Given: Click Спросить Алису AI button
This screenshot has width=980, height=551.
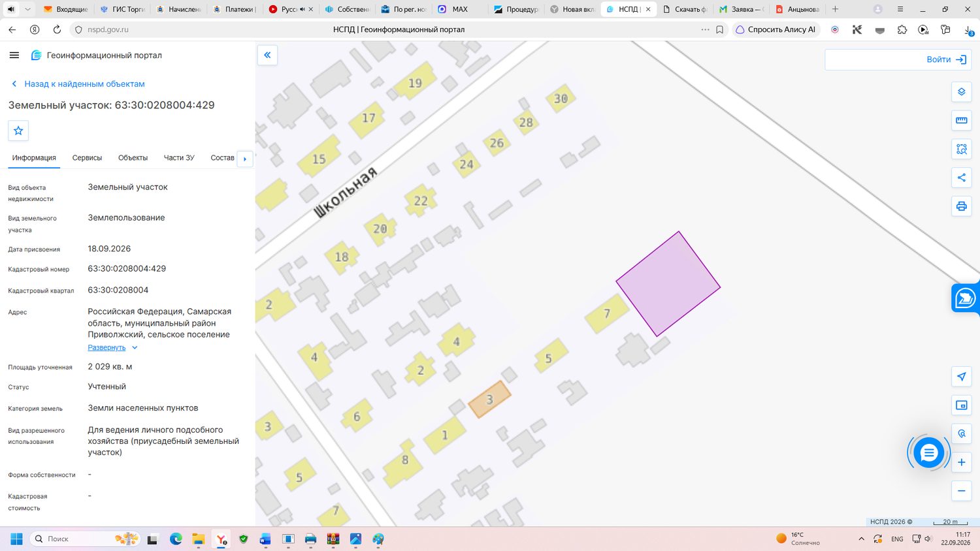Looking at the screenshot, I should click(x=776, y=29).
